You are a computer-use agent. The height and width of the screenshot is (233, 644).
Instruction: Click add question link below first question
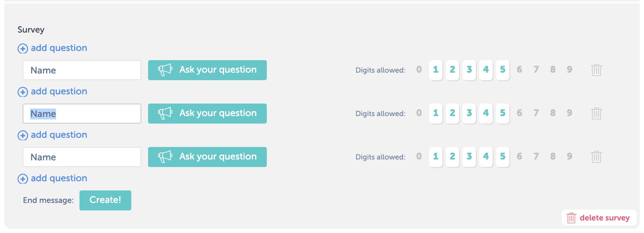point(59,91)
